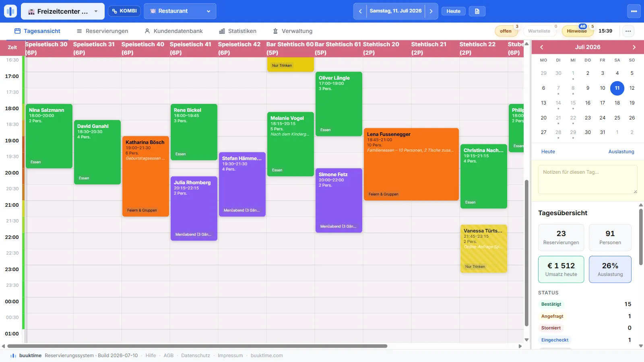Open the buuktime.com footer link
Viewport: 644px width, 362px height.
[x=266, y=356]
